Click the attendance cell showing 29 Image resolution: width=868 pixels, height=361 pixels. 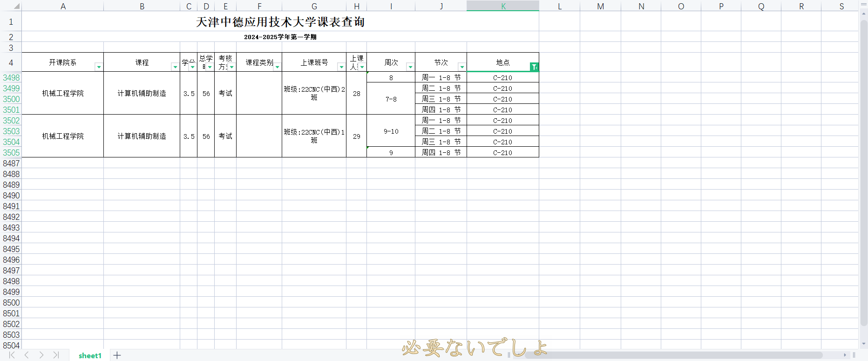click(x=357, y=136)
